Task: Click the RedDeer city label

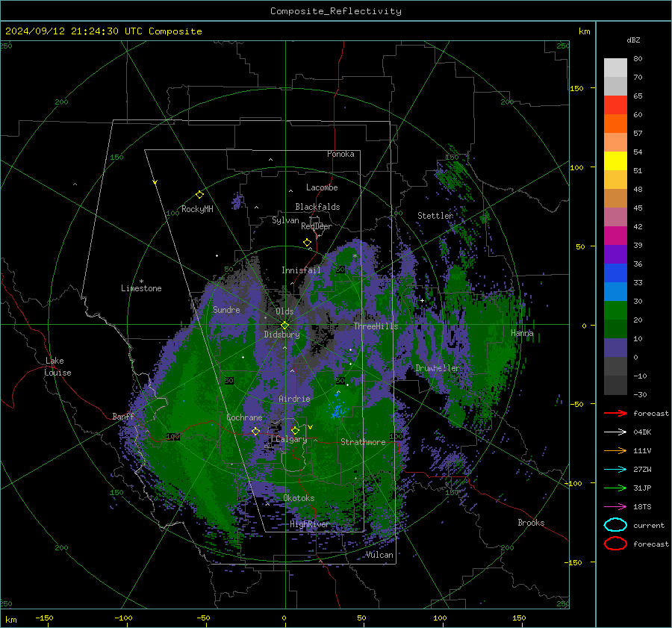Action: tap(317, 226)
